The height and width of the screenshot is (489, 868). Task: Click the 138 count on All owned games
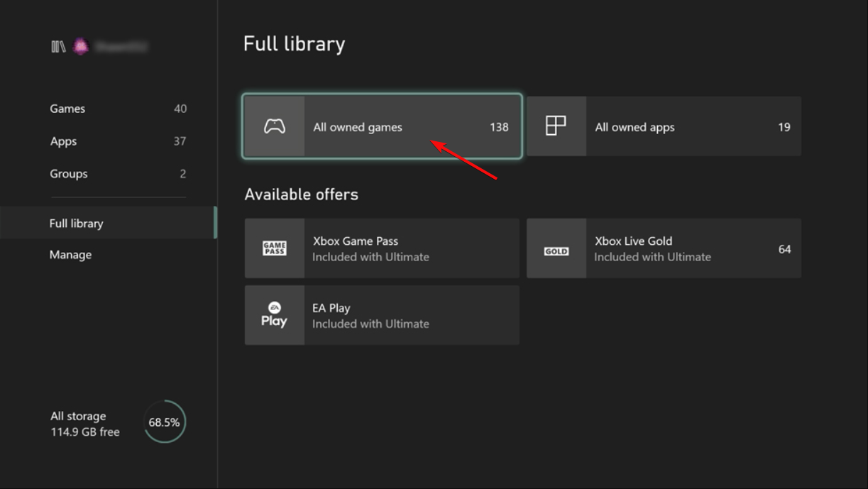coord(499,127)
